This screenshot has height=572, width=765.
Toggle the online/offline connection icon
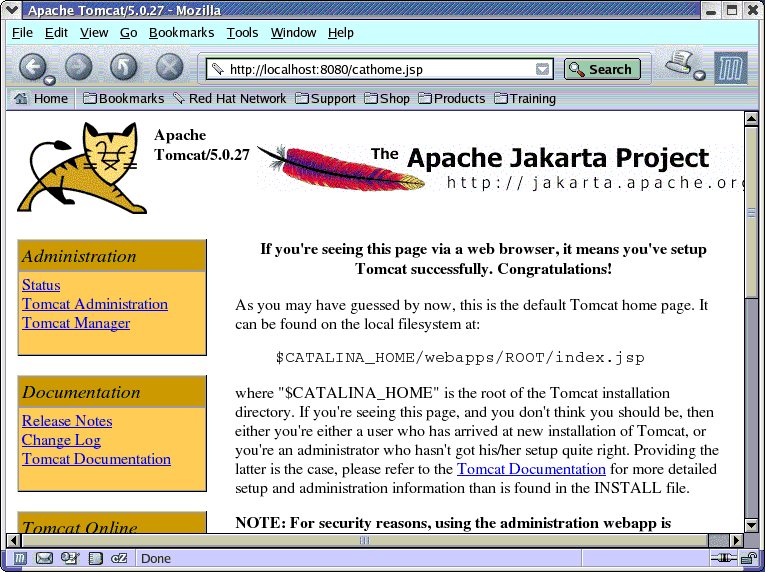[x=723, y=558]
